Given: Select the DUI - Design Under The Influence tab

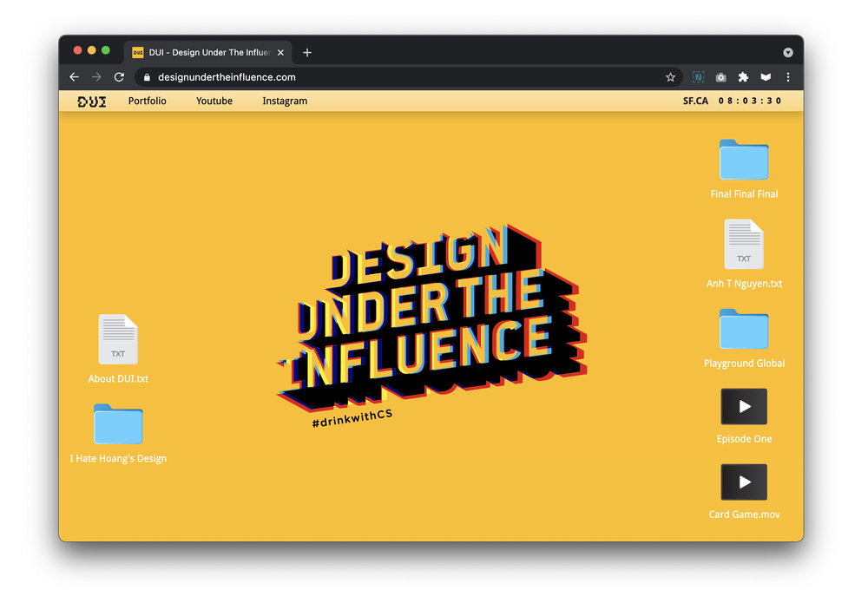Looking at the screenshot, I should pos(208,53).
